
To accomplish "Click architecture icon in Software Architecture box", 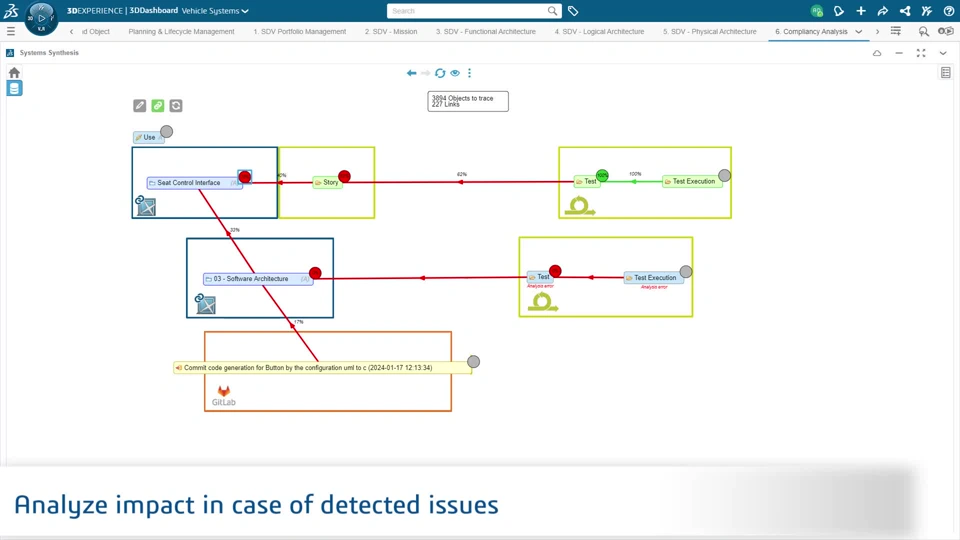I will tap(205, 303).
